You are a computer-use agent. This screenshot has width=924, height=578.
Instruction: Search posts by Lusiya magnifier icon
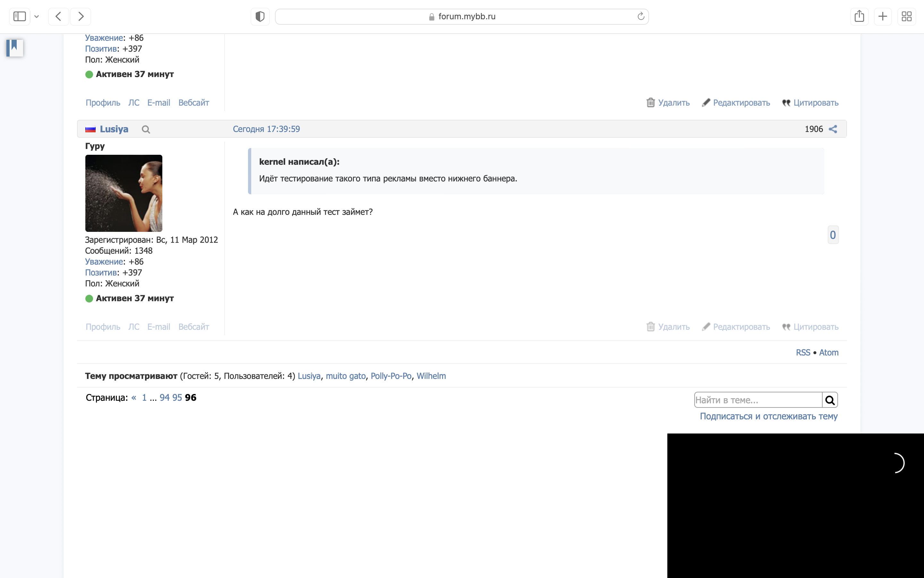coord(145,130)
